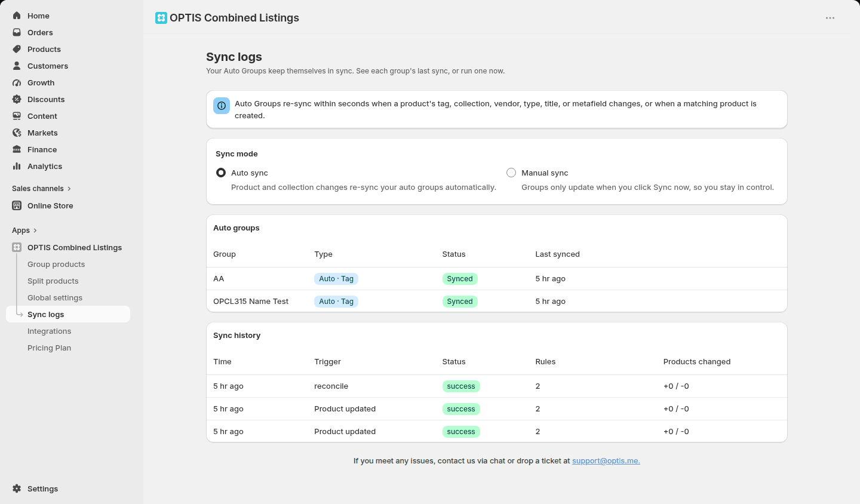The width and height of the screenshot is (860, 504).
Task: Click the Last synced column header
Action: [557, 254]
